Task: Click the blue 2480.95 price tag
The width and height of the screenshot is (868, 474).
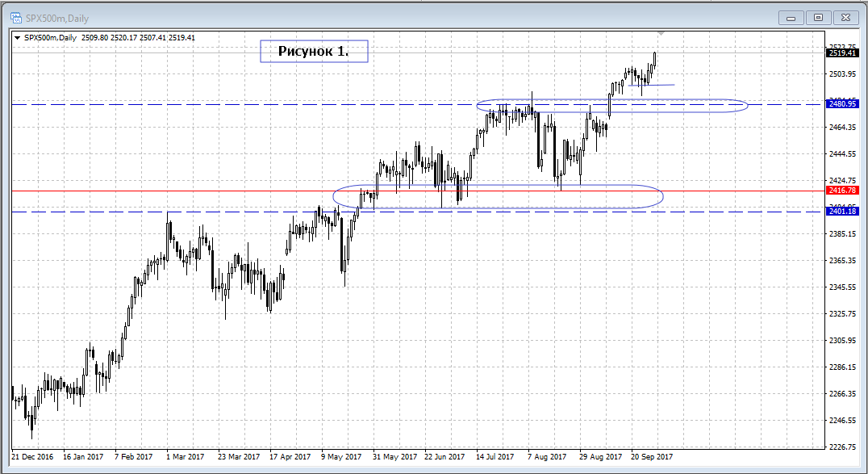Action: coord(841,103)
